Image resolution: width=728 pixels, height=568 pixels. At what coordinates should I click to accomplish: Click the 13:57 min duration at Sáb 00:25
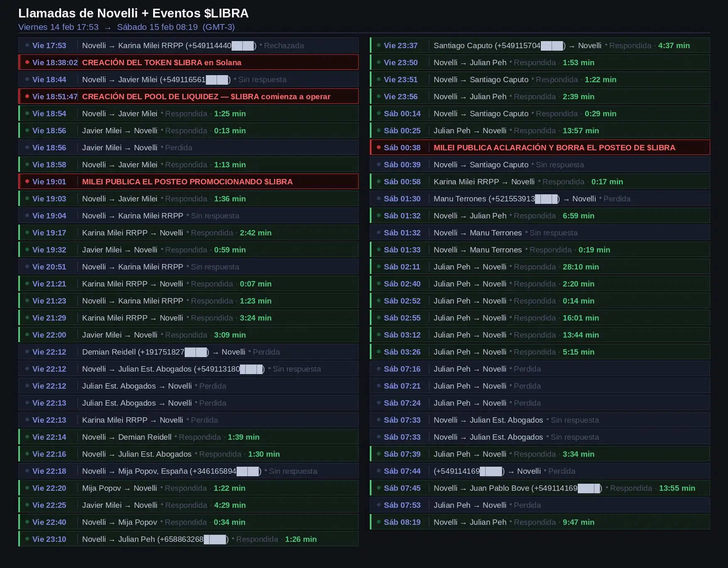coord(580,130)
